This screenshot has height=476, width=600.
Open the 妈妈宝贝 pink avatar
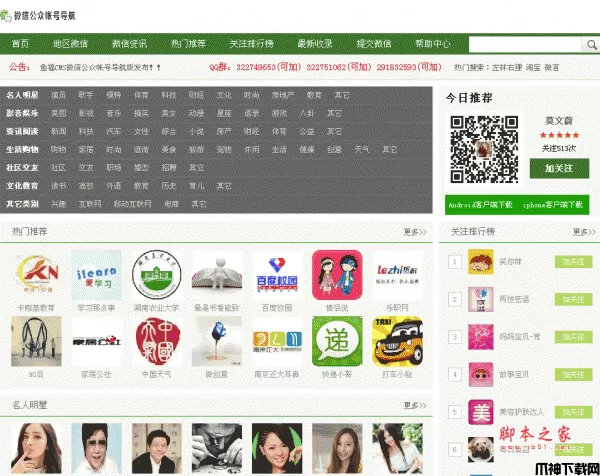pos(481,337)
